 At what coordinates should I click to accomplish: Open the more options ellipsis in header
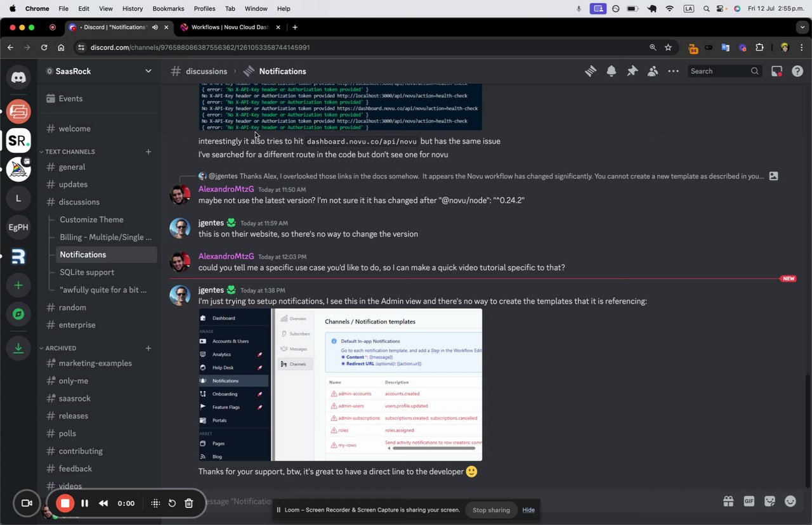pos(673,71)
